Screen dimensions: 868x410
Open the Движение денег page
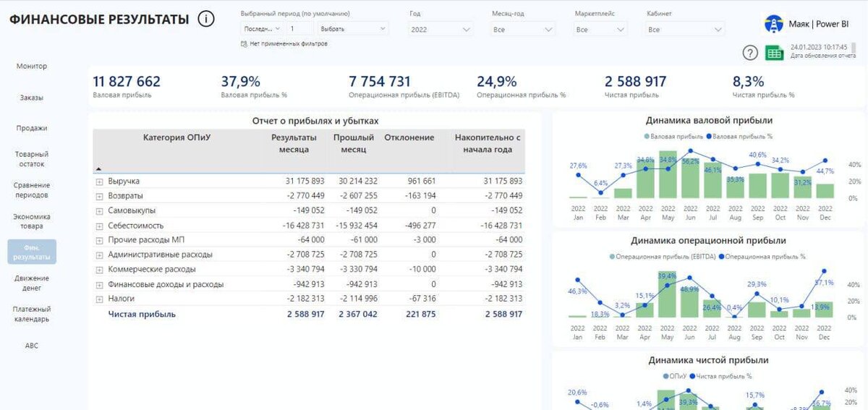(32, 283)
